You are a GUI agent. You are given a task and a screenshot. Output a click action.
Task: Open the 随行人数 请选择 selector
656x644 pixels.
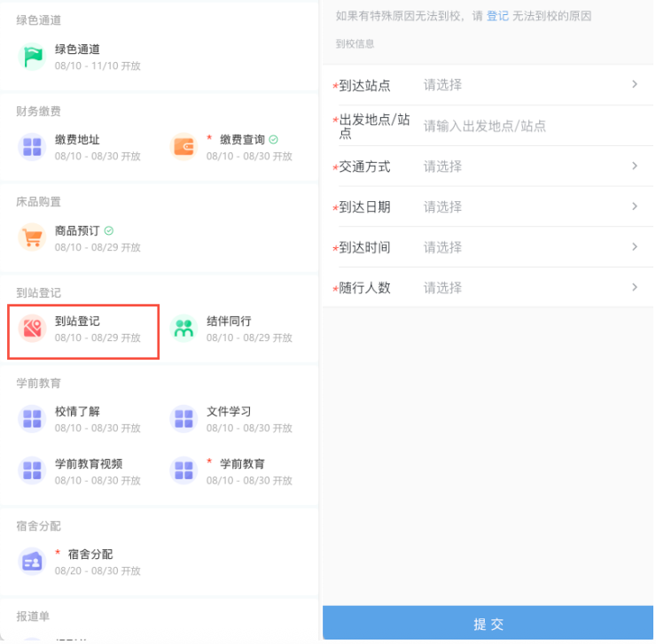tap(443, 288)
